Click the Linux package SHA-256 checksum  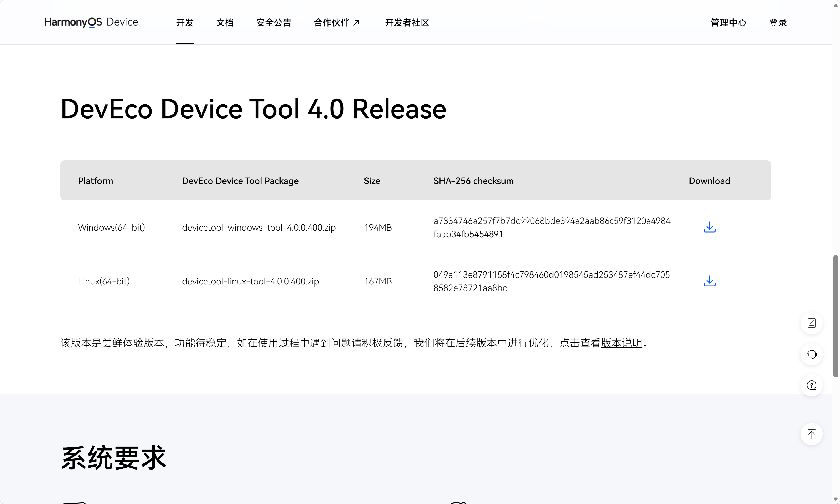coord(551,281)
